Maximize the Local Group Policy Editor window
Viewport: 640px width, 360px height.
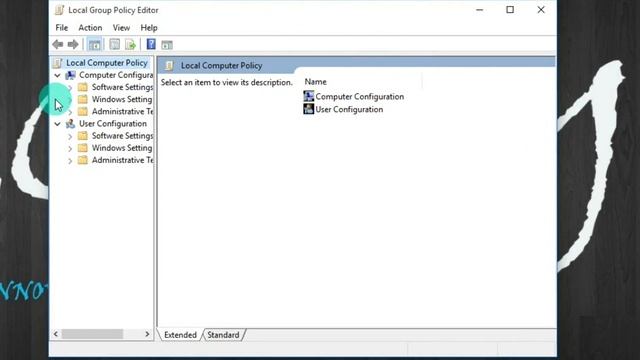(x=510, y=10)
